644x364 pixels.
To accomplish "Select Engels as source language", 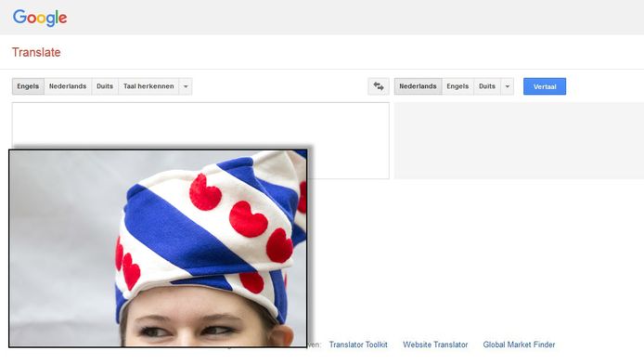I will click(x=28, y=86).
